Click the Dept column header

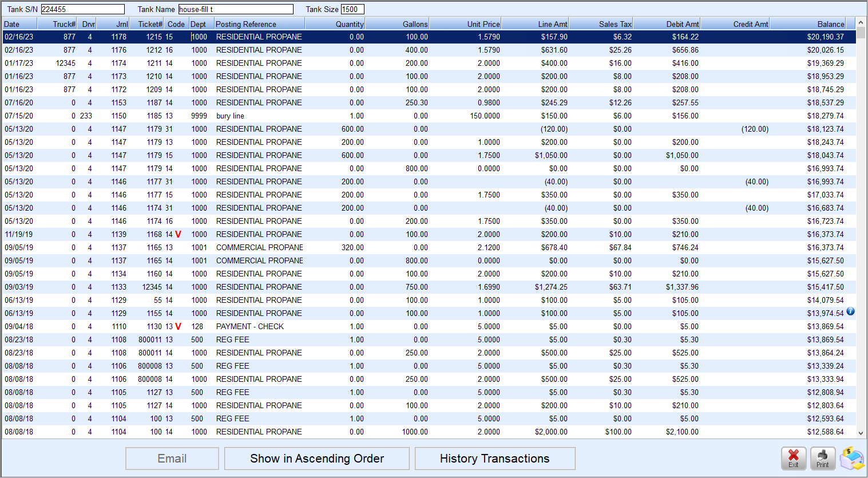[x=202, y=24]
